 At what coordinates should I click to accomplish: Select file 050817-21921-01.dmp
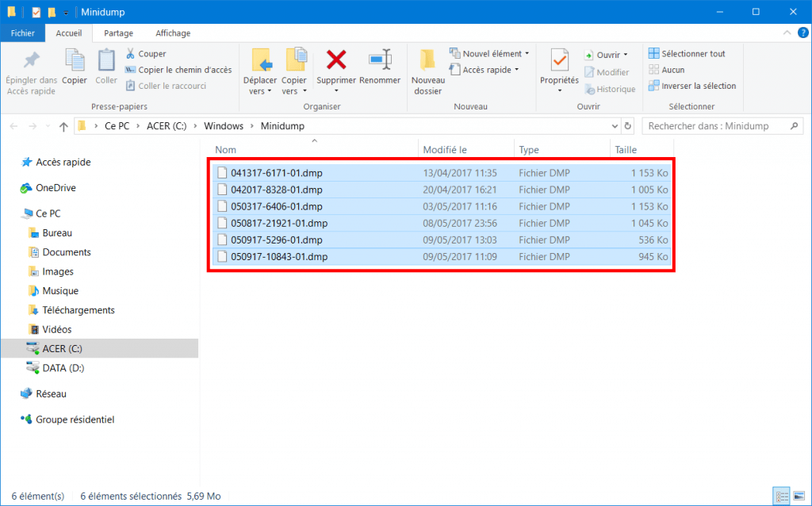441,223
